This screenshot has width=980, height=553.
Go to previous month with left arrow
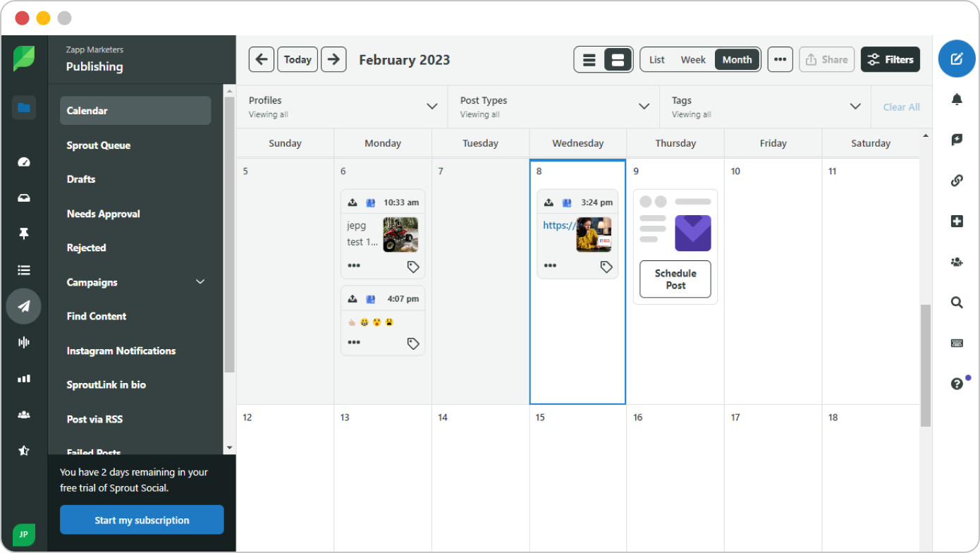point(262,59)
